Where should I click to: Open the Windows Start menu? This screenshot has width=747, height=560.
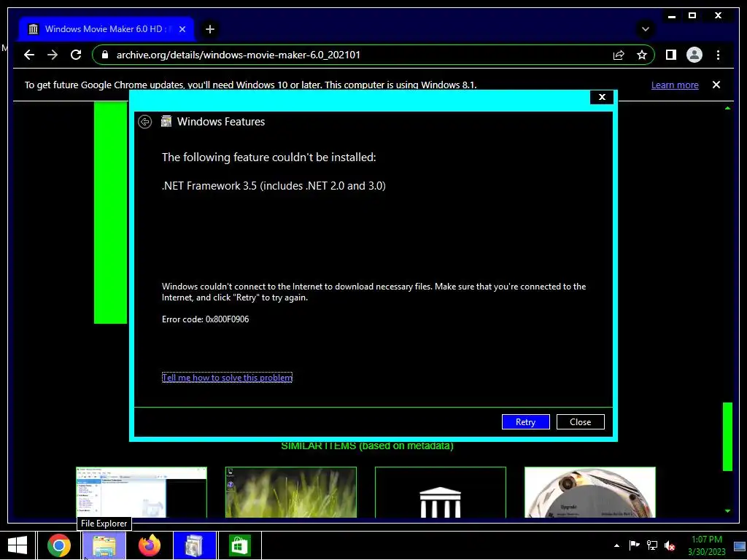(x=18, y=545)
